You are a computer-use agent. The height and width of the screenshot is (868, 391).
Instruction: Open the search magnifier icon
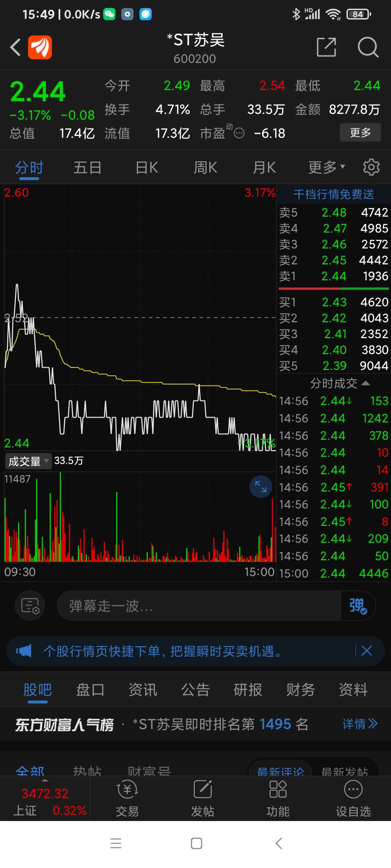(368, 47)
